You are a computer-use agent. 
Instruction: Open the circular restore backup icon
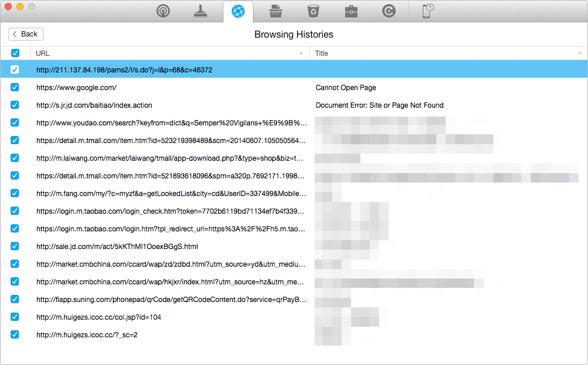[x=389, y=11]
